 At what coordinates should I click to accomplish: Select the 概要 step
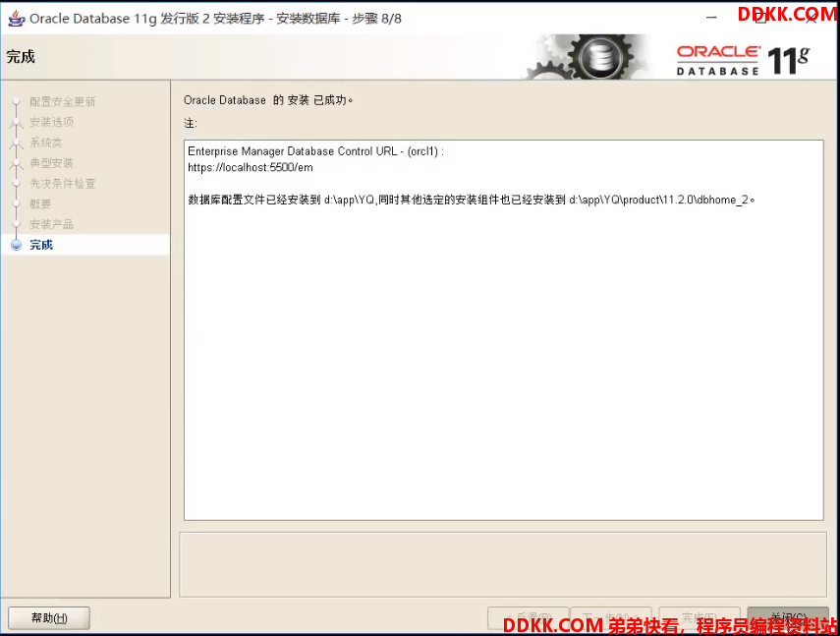coord(40,203)
